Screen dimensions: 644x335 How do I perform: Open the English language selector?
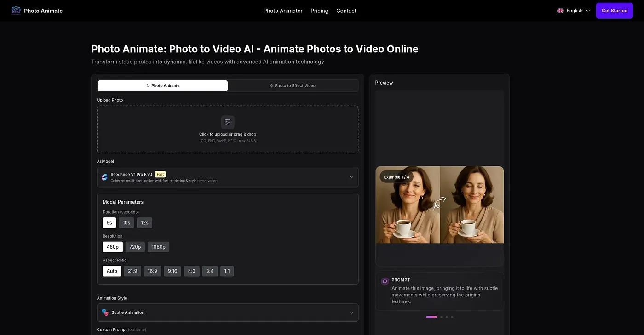click(x=574, y=11)
